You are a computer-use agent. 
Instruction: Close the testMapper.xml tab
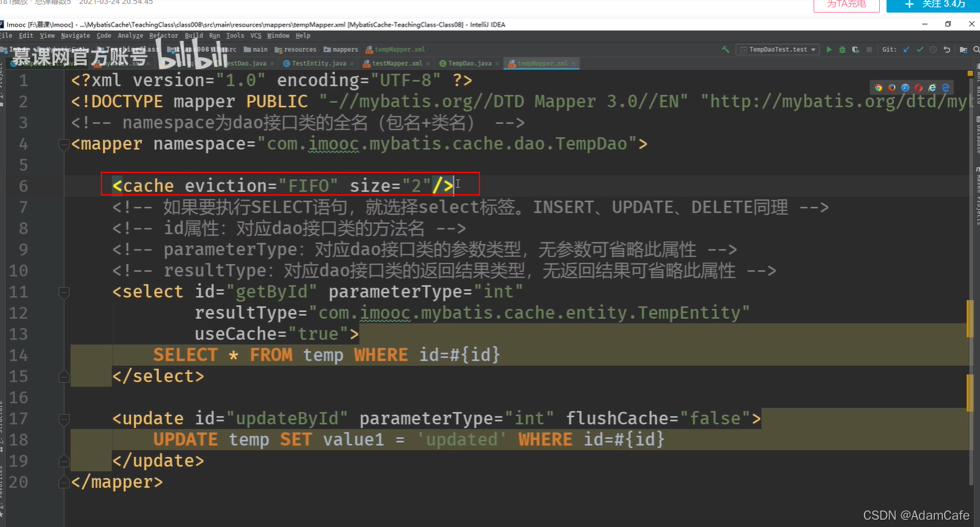427,64
